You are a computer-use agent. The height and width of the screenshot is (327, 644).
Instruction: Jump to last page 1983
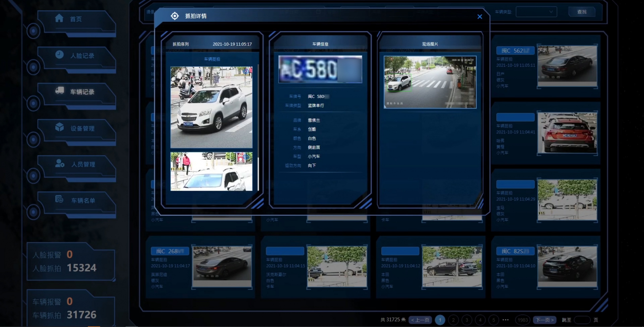pos(523,320)
